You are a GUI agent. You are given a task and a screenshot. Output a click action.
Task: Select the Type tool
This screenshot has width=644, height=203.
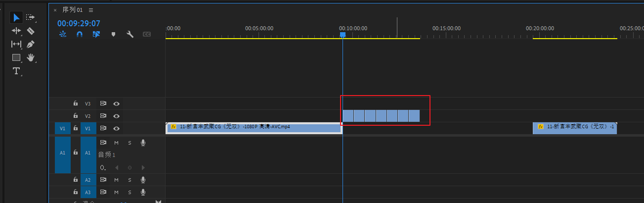pos(16,71)
